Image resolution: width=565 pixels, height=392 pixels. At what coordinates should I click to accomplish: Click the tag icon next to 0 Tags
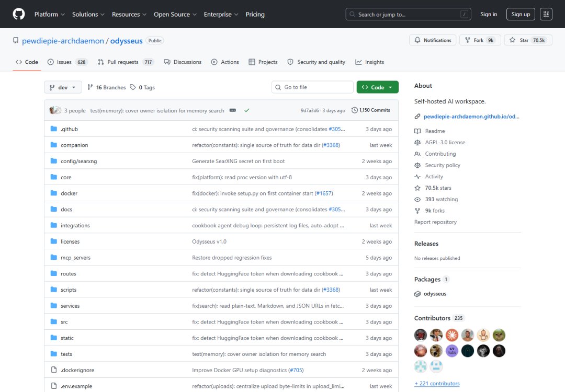(132, 87)
